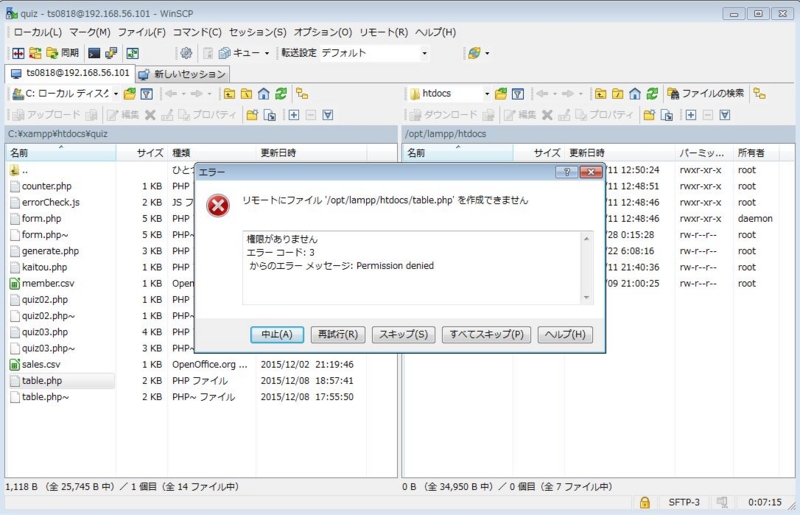Refresh the local panel
The width and height of the screenshot is (800, 515).
(x=281, y=94)
